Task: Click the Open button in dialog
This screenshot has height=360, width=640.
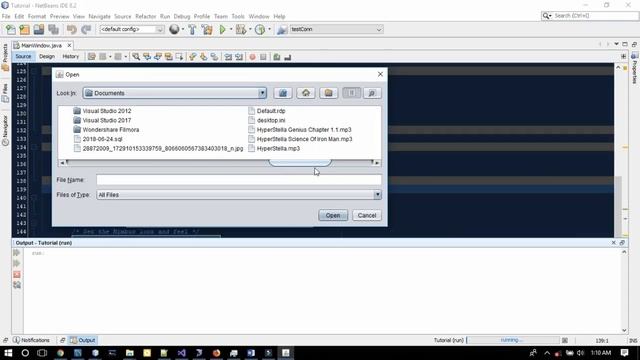Action: [x=333, y=216]
